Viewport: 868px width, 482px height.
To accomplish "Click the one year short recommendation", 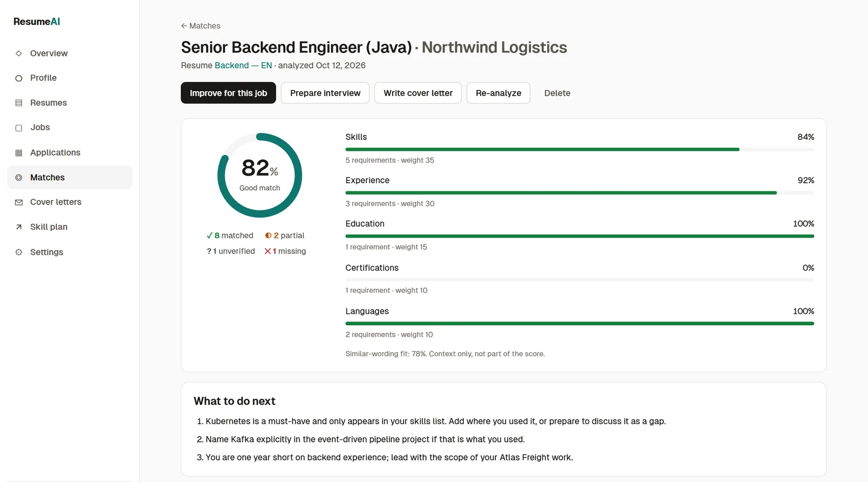I will [389, 458].
